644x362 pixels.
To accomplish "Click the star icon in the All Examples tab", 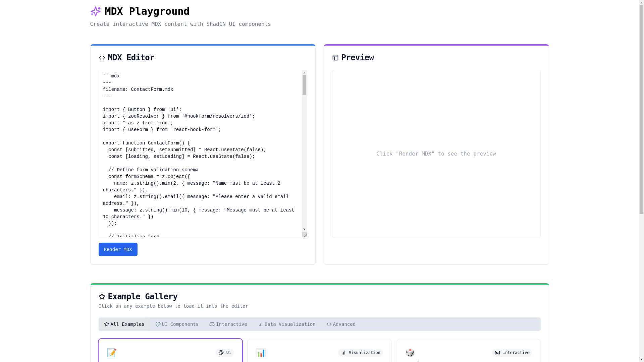I will pyautogui.click(x=107, y=324).
